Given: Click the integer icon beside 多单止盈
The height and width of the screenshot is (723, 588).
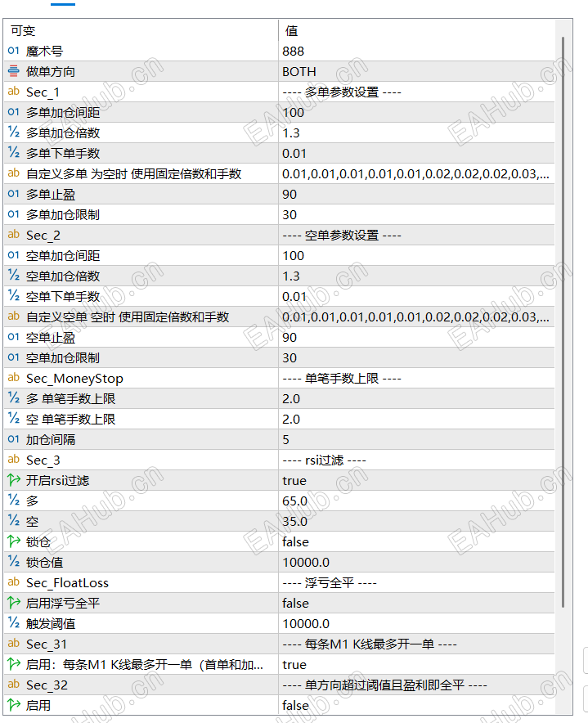Looking at the screenshot, I should click(x=13, y=194).
